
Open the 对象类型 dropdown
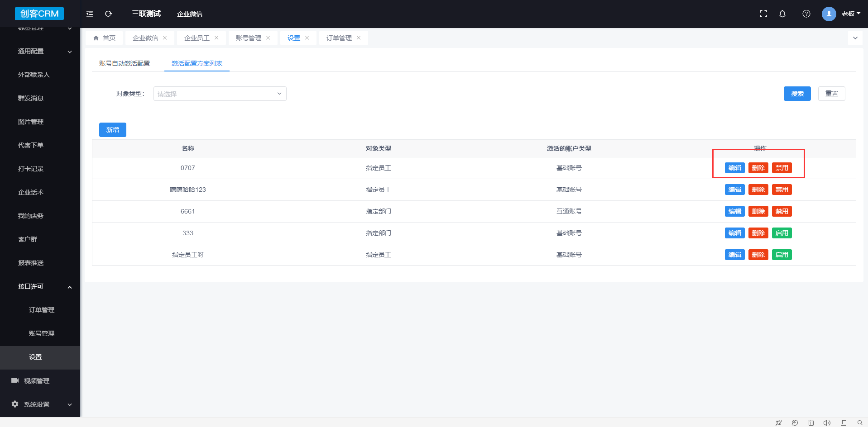click(220, 94)
